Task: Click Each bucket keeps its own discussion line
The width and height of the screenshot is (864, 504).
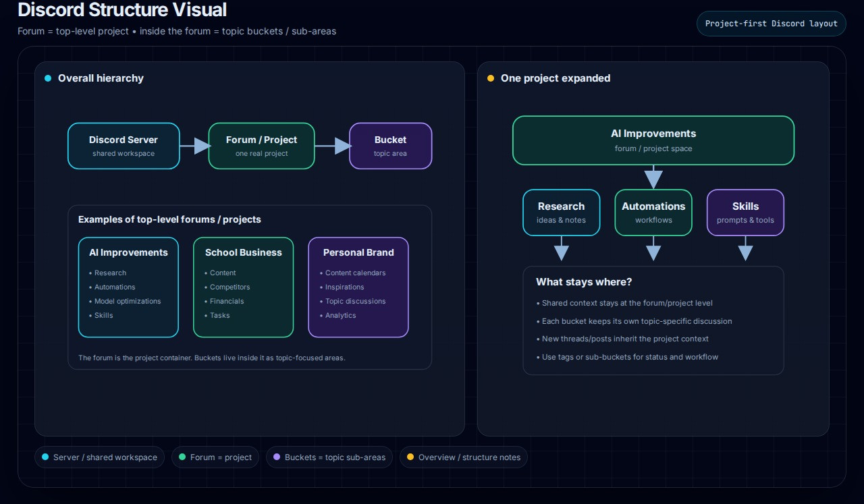Action: pyautogui.click(x=634, y=321)
